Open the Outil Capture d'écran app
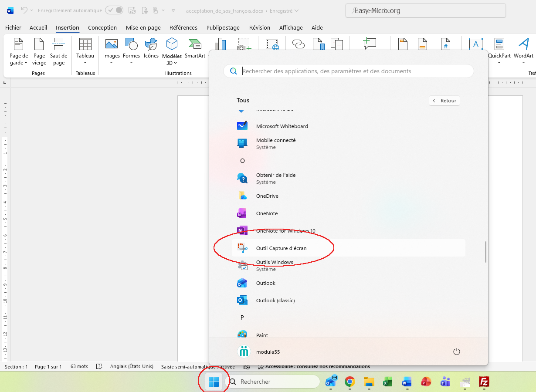The image size is (536, 392). (281, 248)
